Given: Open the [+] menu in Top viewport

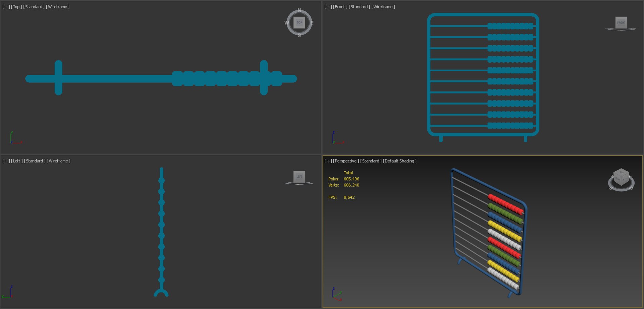Looking at the screenshot, I should pyautogui.click(x=6, y=7).
